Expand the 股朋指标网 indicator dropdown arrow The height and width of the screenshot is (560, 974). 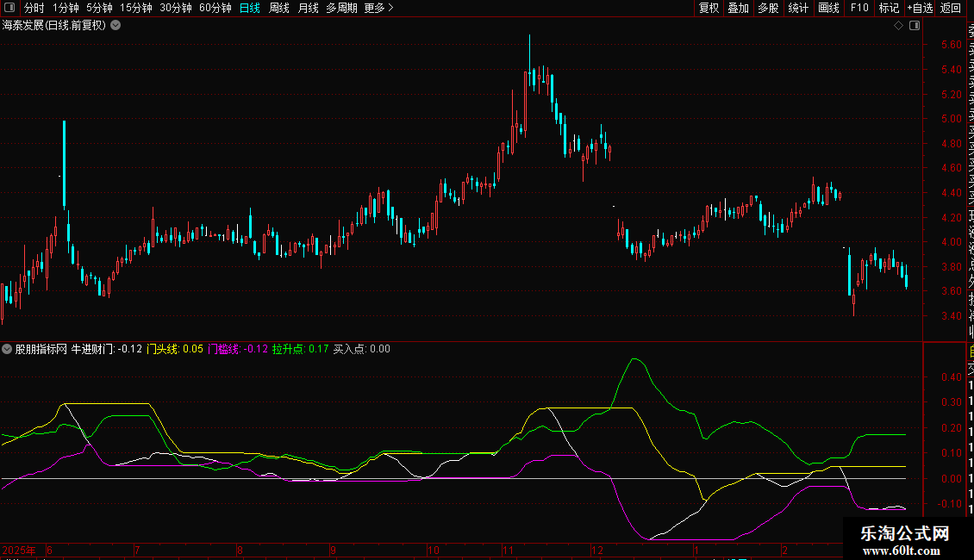pos(8,349)
